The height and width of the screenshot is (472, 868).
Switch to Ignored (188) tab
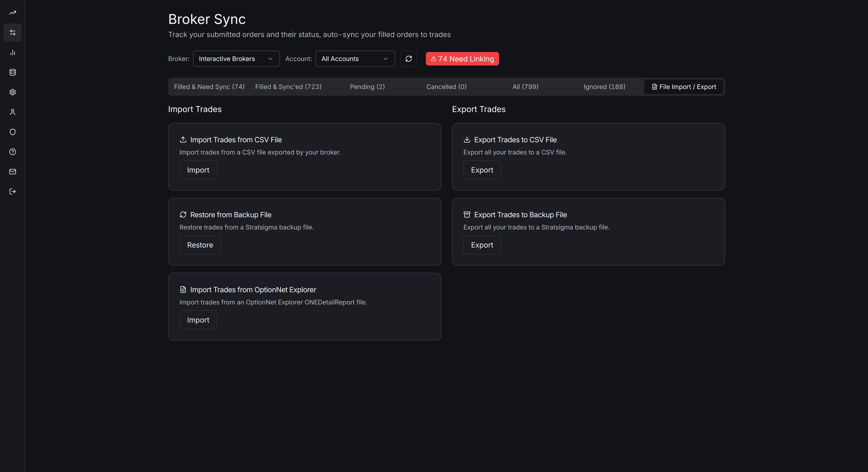click(604, 87)
